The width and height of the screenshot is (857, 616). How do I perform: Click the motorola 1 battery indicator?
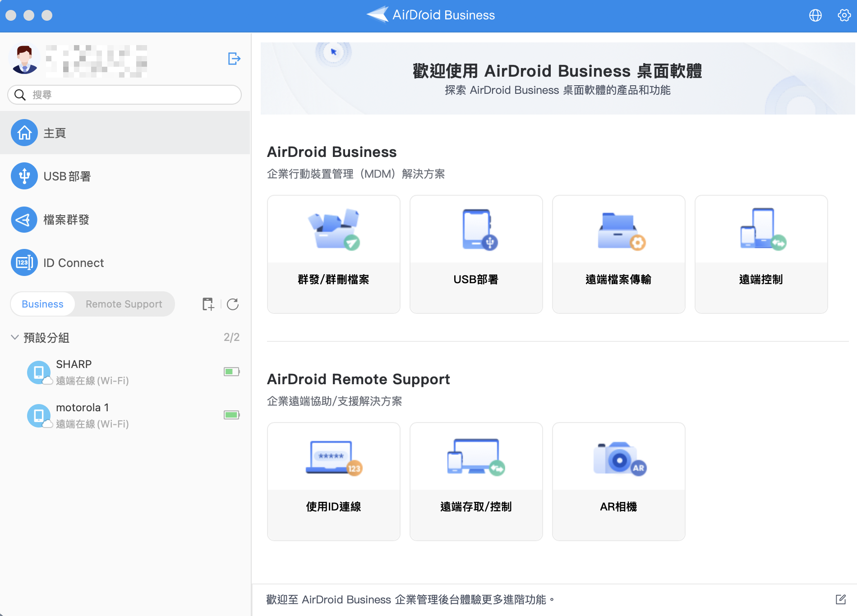point(232,415)
